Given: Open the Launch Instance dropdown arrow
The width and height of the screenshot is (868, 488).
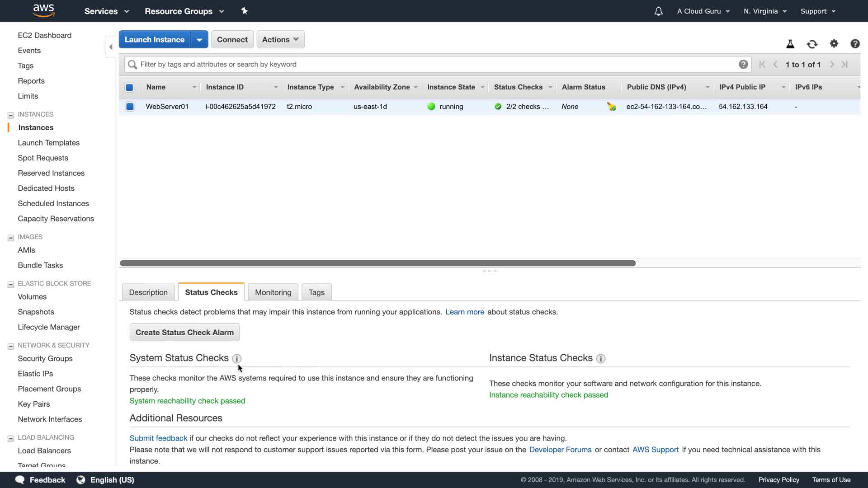Looking at the screenshot, I should 199,40.
